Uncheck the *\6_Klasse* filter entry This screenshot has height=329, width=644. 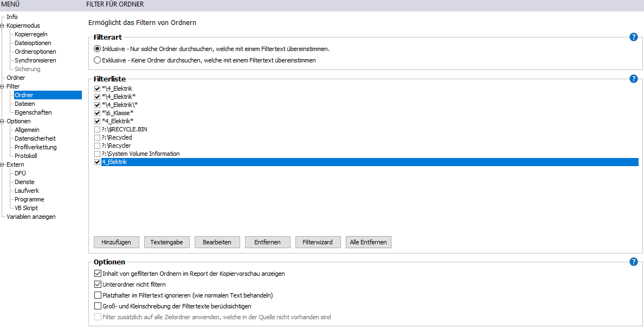(x=97, y=113)
